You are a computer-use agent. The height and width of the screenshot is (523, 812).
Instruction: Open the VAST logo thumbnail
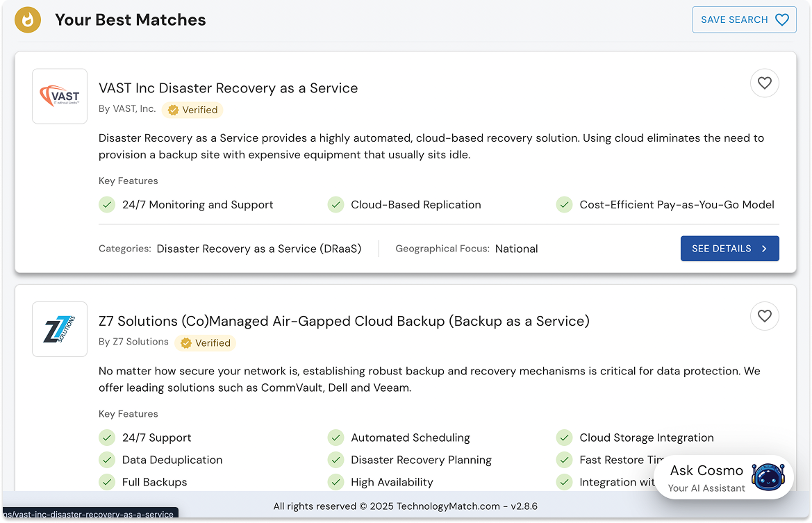coord(60,97)
